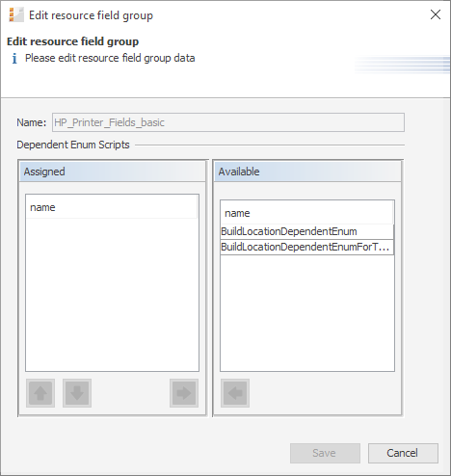
Task: Click the application icon in title bar
Action: coord(16,15)
